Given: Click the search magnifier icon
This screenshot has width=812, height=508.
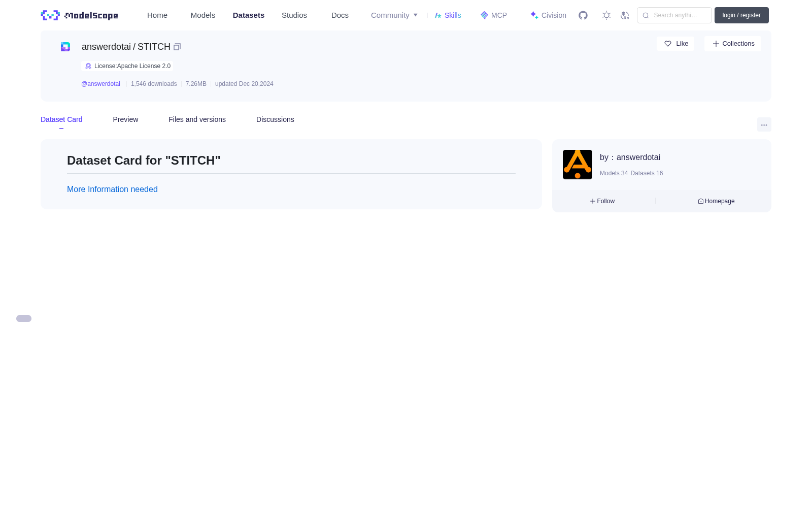Looking at the screenshot, I should pyautogui.click(x=646, y=15).
